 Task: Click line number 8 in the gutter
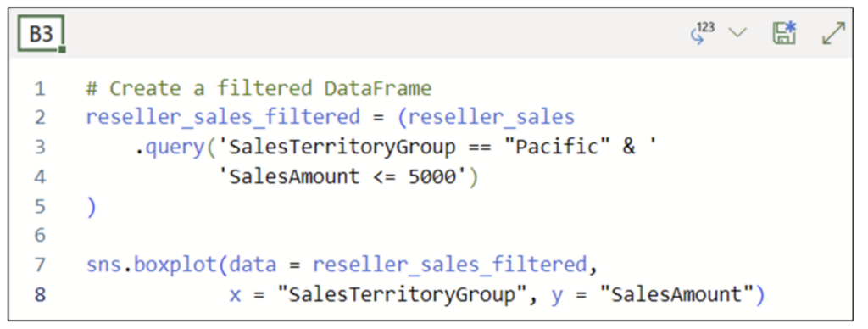(40, 295)
